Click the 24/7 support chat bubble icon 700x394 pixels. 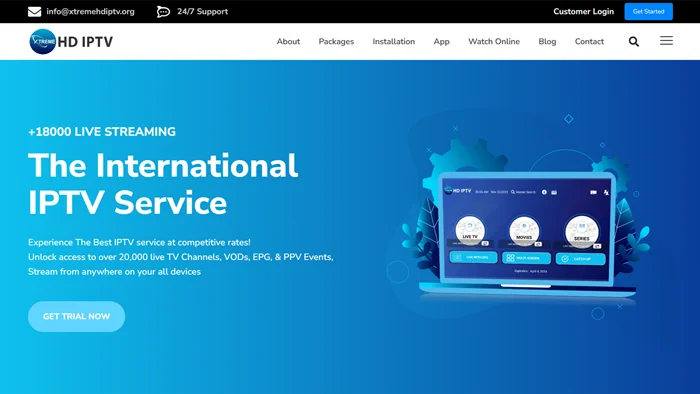pos(163,12)
